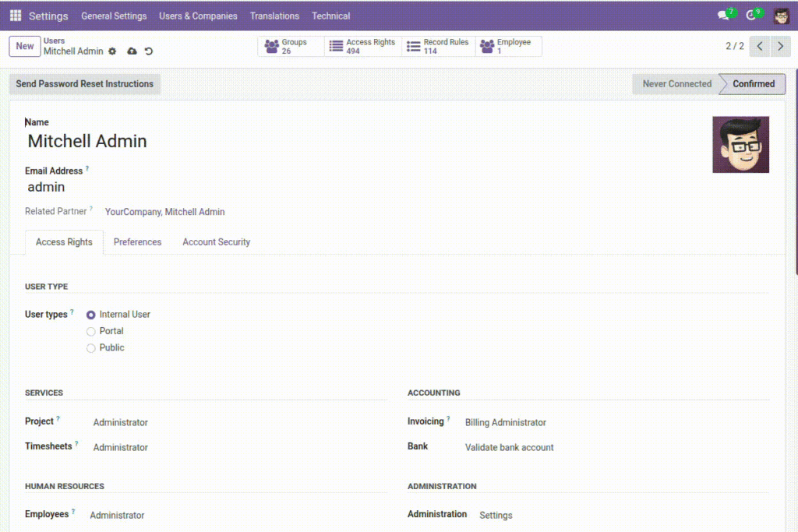
Task: Open the activities clock icon
Action: tap(751, 16)
